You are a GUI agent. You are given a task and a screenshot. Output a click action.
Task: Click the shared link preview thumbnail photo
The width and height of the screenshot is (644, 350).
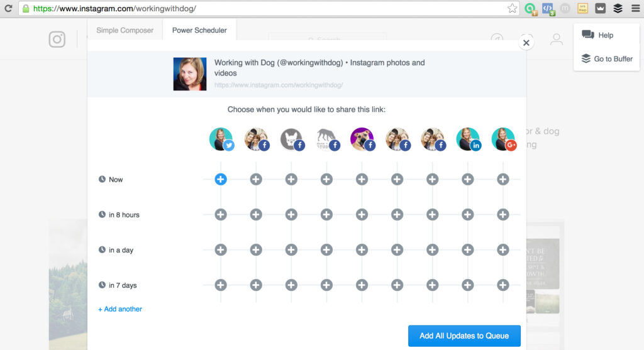(190, 74)
